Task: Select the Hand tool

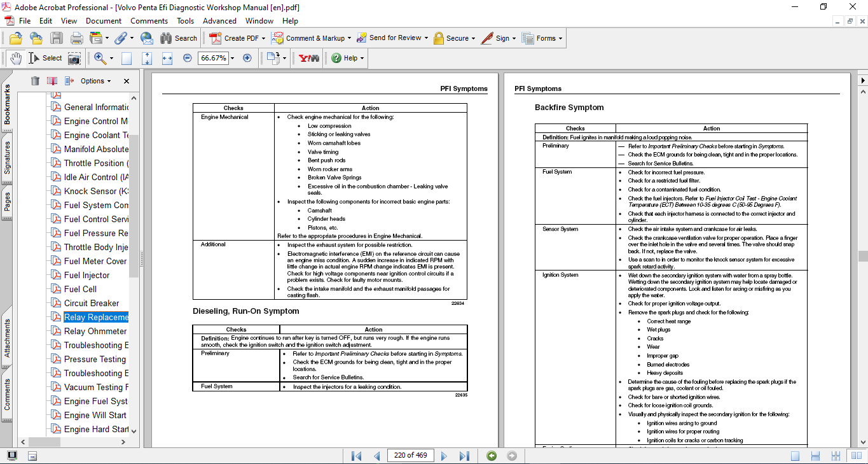Action: 15,58
